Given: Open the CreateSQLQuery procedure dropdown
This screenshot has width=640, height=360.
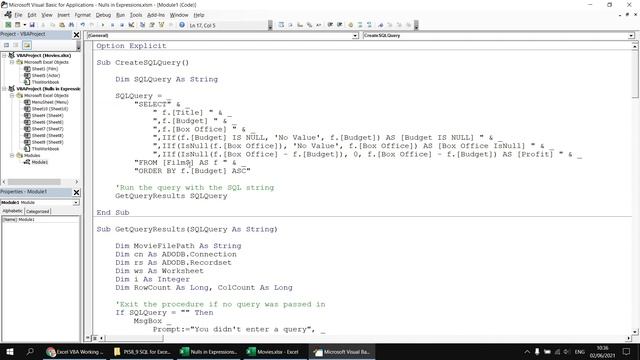Looking at the screenshot, I should click(x=631, y=36).
